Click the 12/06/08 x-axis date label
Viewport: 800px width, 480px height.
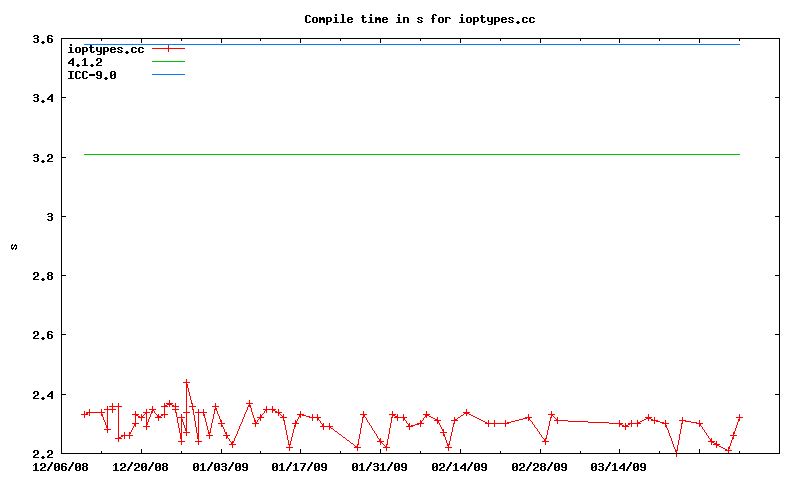(60, 466)
